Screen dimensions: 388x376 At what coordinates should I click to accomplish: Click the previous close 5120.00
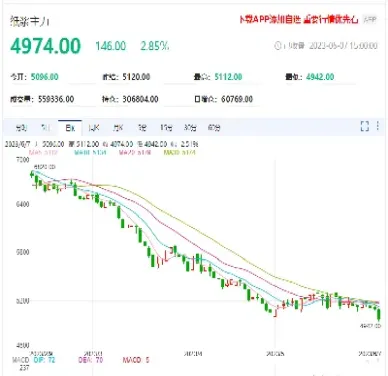(136, 77)
